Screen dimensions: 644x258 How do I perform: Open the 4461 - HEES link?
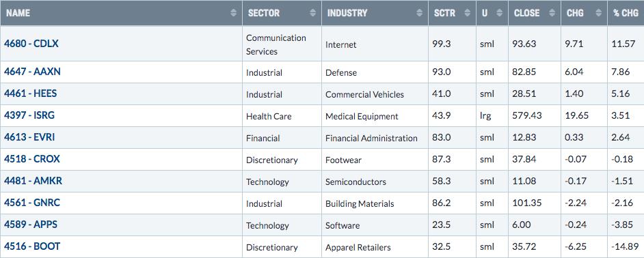coord(30,93)
